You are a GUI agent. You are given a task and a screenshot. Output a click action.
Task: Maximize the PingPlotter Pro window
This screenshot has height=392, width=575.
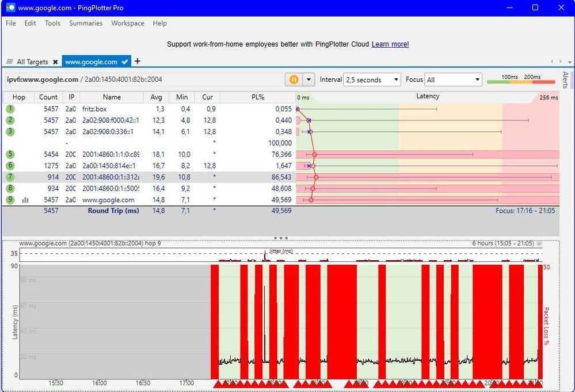pyautogui.click(x=535, y=7)
